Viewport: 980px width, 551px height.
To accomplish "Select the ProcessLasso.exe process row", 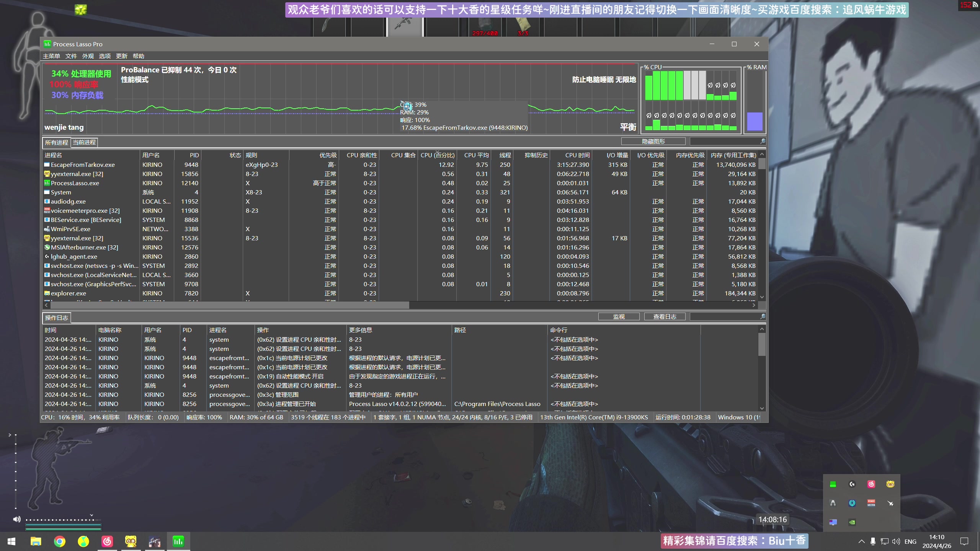I will [x=400, y=183].
